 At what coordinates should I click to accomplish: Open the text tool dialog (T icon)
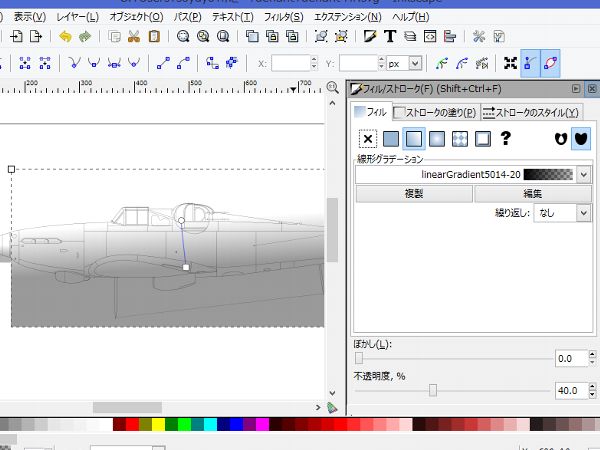point(389,37)
